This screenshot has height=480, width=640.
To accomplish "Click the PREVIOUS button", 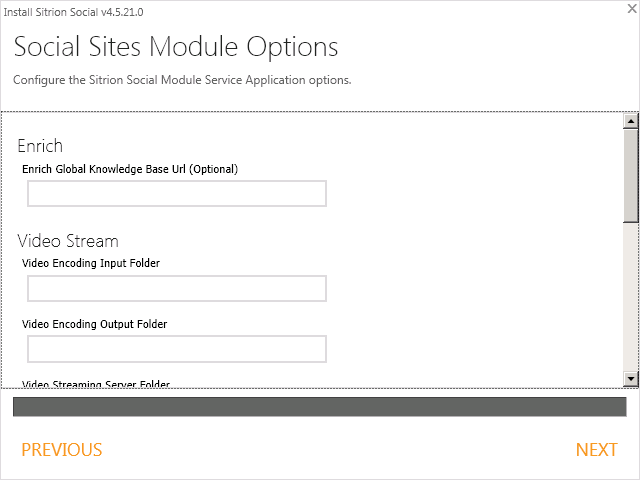I will 62,450.
